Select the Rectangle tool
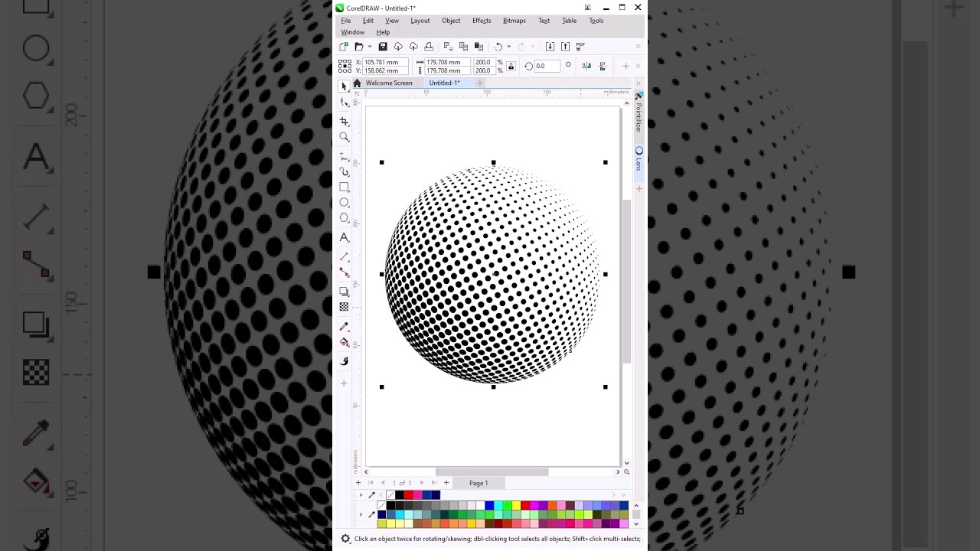 pyautogui.click(x=344, y=187)
